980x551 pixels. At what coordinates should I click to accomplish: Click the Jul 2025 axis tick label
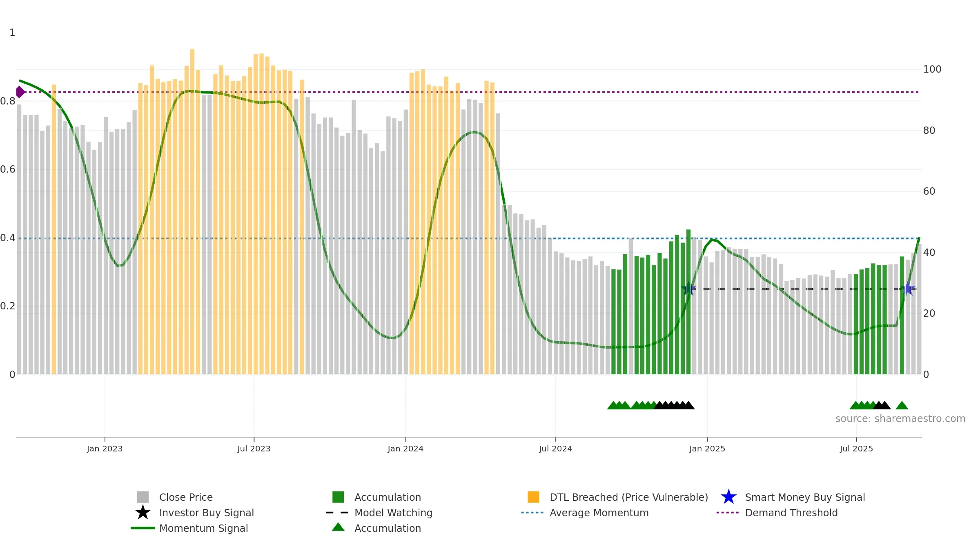[x=856, y=449]
